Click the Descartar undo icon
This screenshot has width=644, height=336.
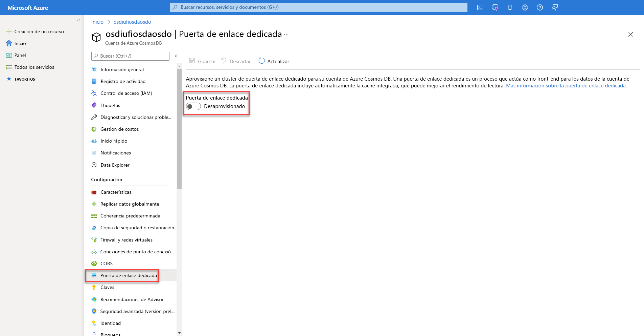(x=224, y=61)
